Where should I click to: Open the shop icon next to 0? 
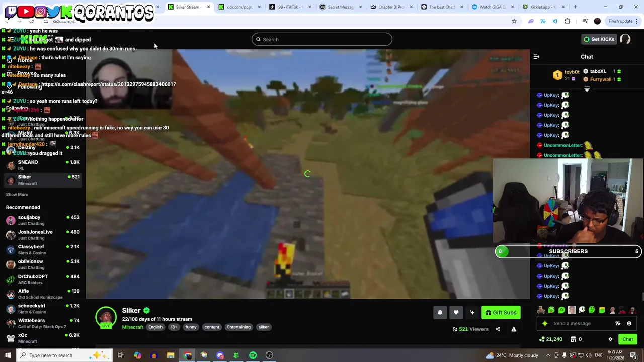click(x=573, y=339)
